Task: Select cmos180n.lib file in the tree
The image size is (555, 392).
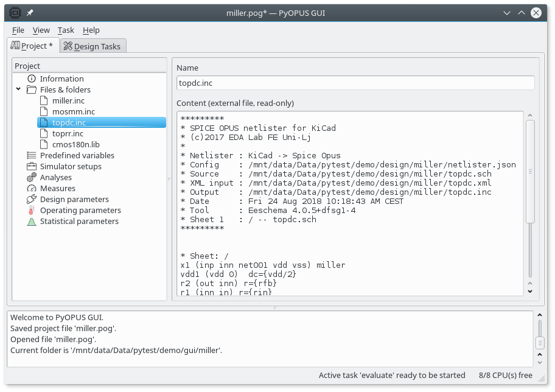Action: [75, 144]
